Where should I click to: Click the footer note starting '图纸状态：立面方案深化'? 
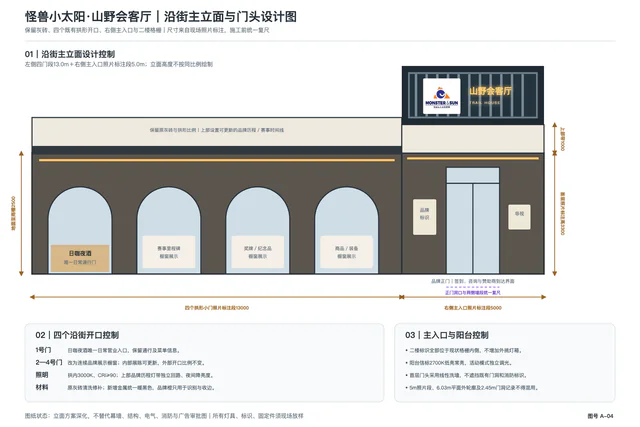(164, 416)
